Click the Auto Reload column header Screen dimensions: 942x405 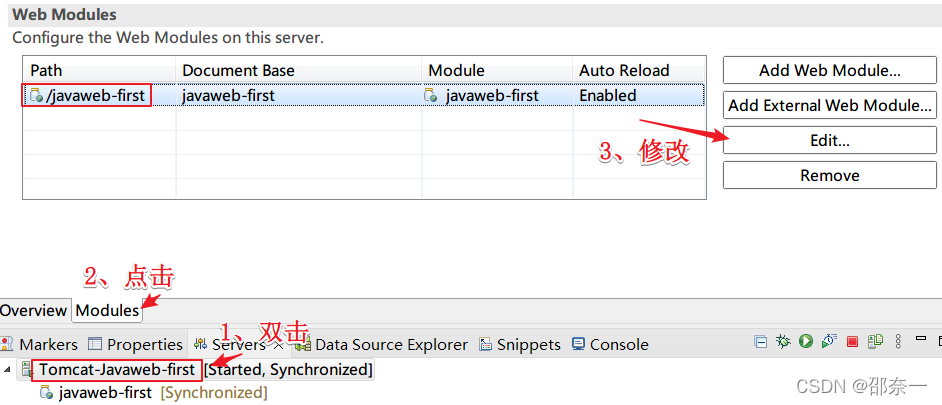[639, 70]
